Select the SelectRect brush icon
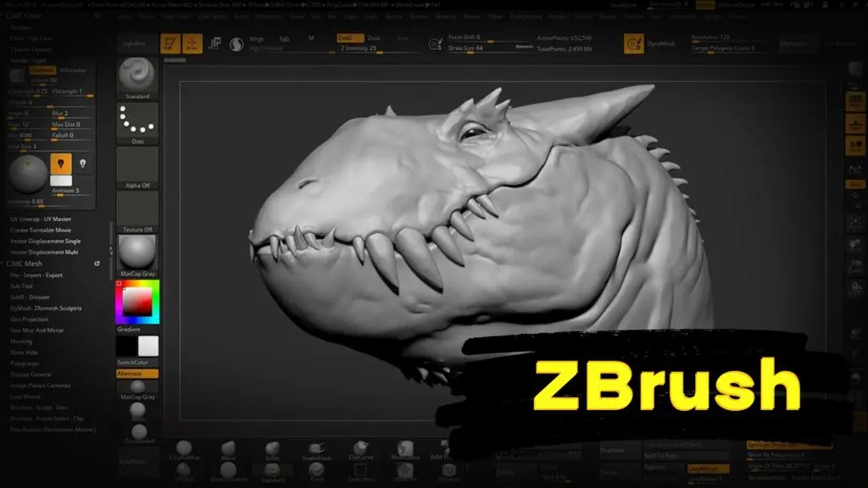 click(x=361, y=472)
